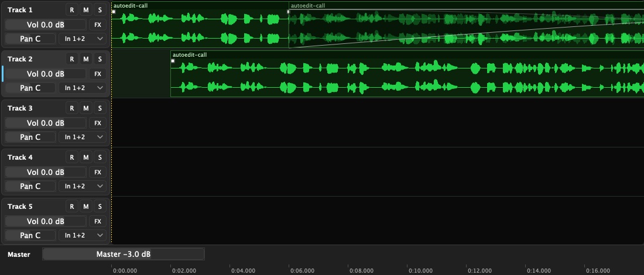Viewport: 644px width, 275px height.
Task: Click the 0:06.000 ruler mark
Action: (303, 270)
